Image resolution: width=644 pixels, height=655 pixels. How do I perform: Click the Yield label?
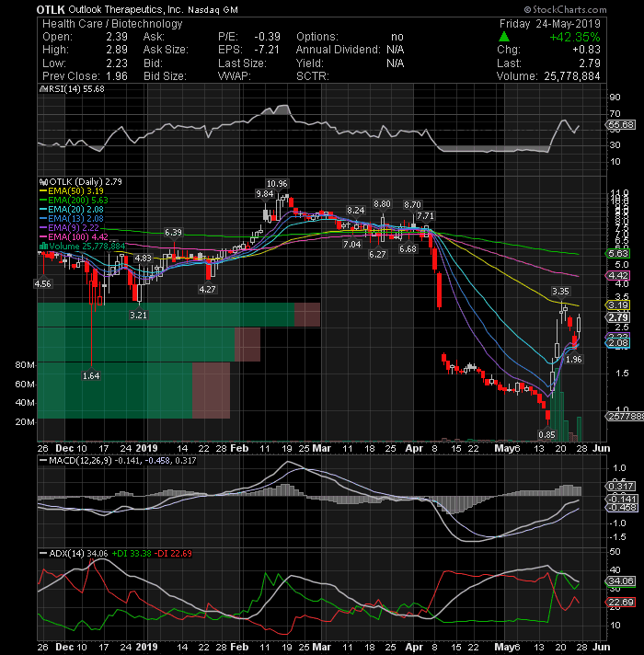click(x=310, y=63)
